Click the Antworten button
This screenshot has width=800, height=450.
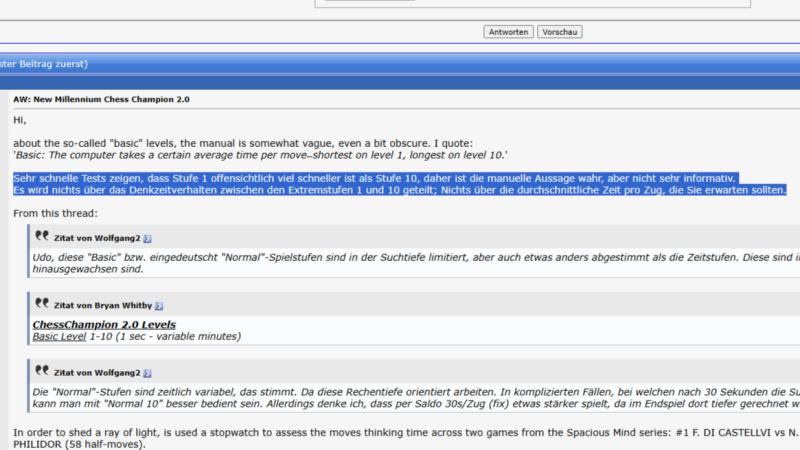pyautogui.click(x=508, y=32)
